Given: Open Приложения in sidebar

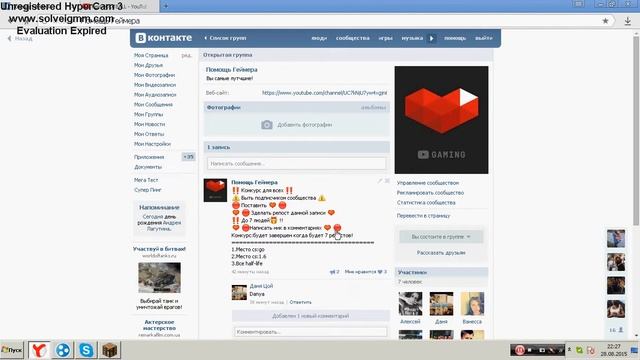Looking at the screenshot, I should click(149, 157).
